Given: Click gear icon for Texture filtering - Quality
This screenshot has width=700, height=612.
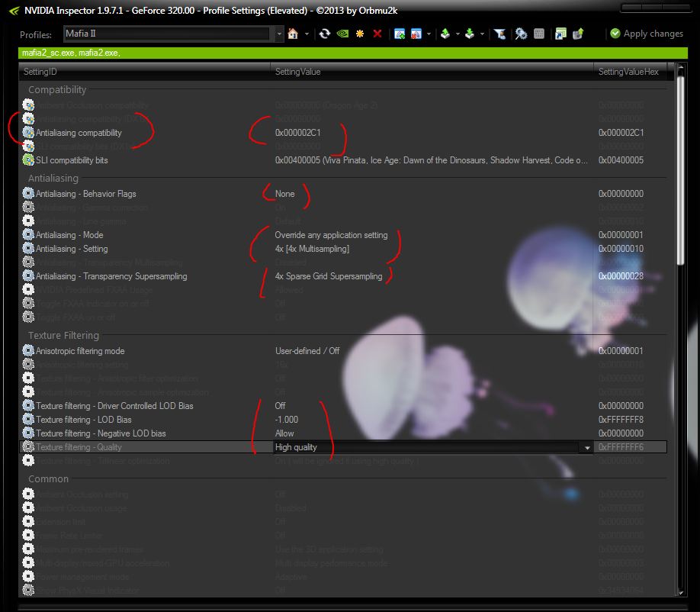Looking at the screenshot, I should click(28, 446).
